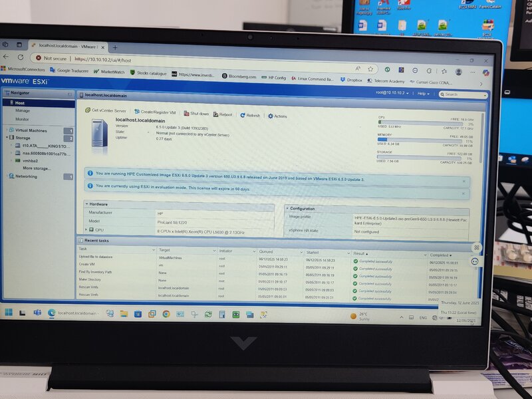Viewport: 532px width, 399px height.
Task: Click the Storage usage bar
Action: [419, 158]
